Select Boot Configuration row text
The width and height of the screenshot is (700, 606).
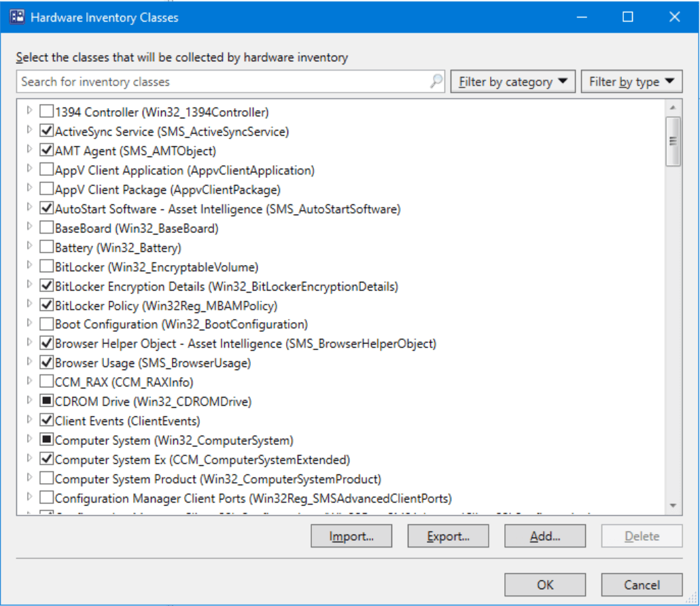[x=181, y=324]
